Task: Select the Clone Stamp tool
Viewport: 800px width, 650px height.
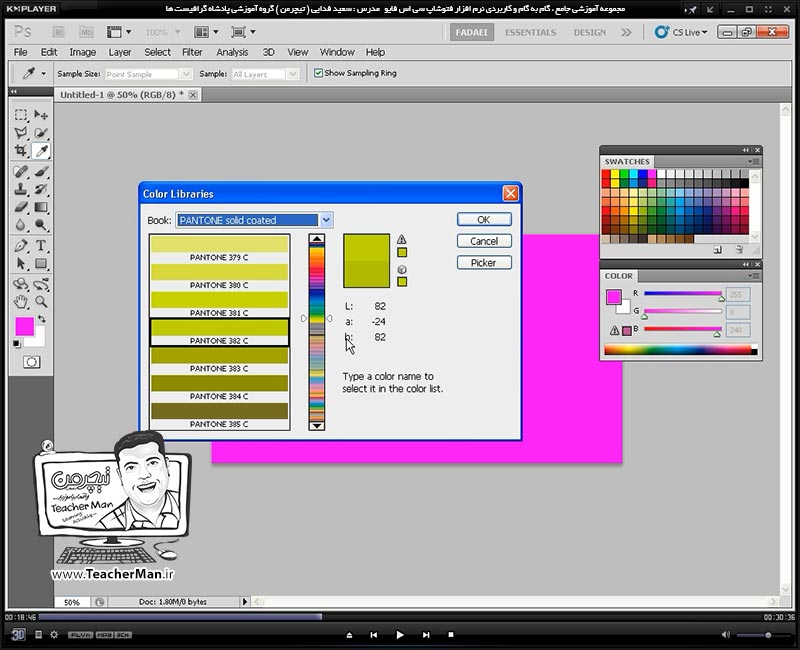Action: 21,189
